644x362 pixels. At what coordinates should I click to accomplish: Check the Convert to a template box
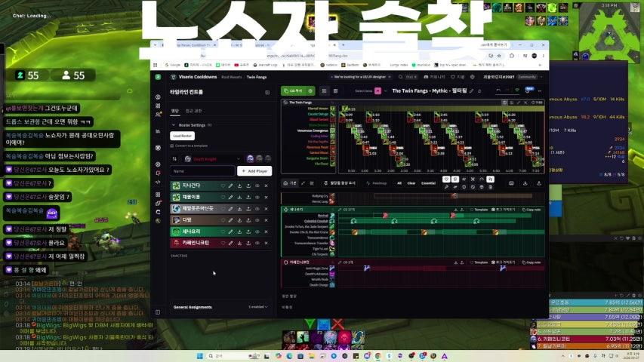click(172, 146)
